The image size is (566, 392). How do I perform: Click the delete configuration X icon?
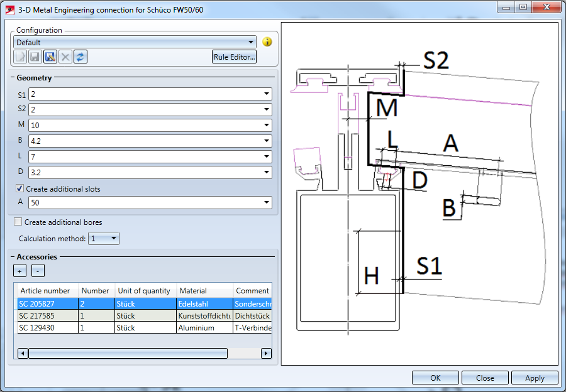pyautogui.click(x=65, y=57)
